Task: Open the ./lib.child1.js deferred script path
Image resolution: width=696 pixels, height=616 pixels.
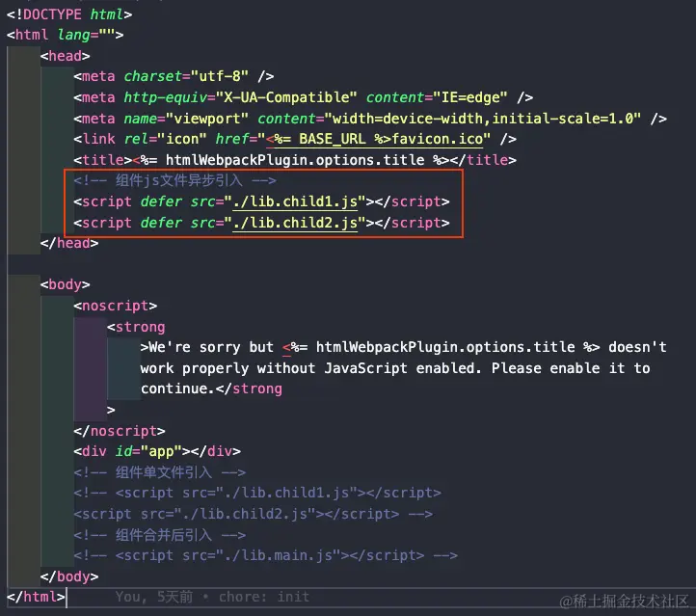Action: click(x=295, y=201)
